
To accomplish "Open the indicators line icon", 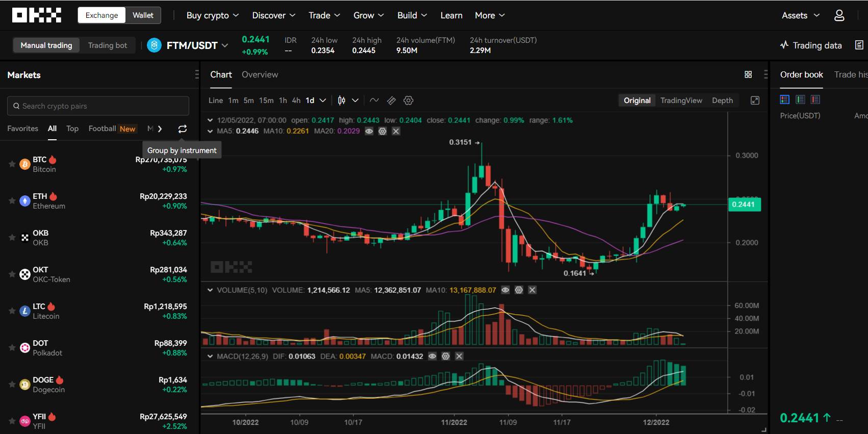I will click(x=374, y=100).
